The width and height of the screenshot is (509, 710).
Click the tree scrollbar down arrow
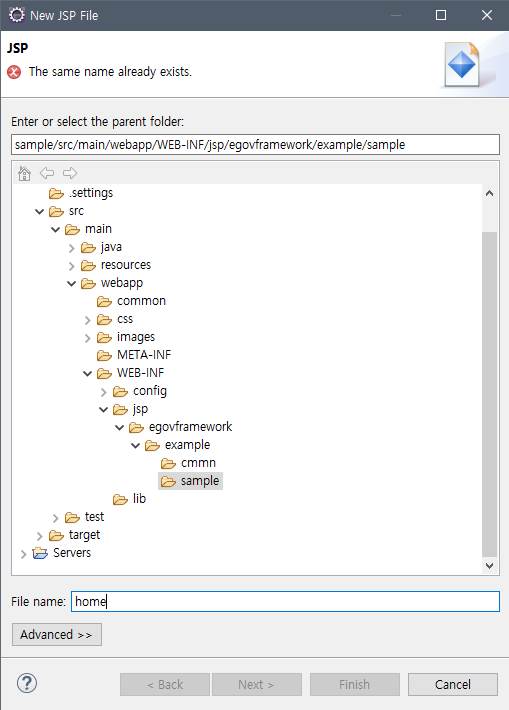pyautogui.click(x=489, y=565)
